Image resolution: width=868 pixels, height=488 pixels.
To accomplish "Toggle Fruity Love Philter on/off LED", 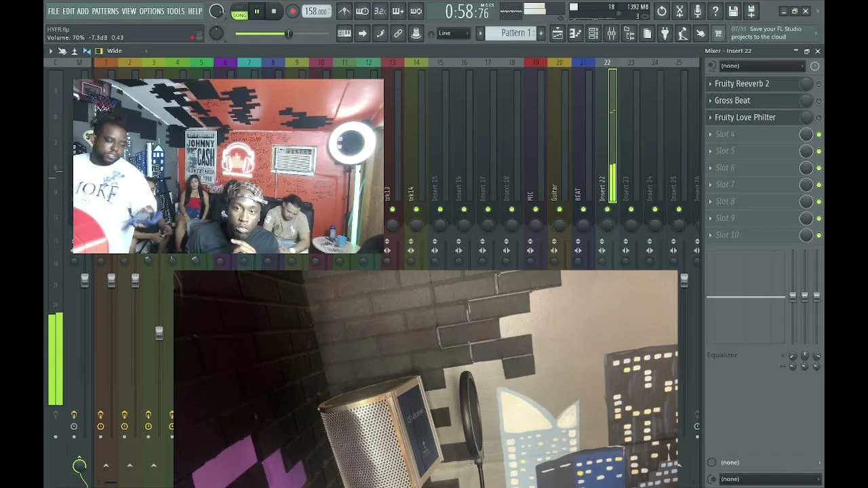I will coord(818,118).
